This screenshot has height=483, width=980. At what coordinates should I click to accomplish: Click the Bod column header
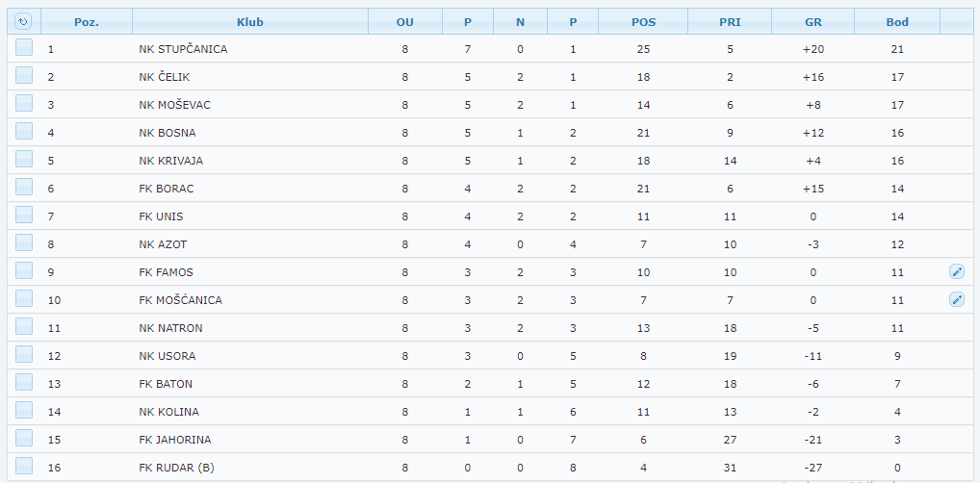click(x=897, y=22)
